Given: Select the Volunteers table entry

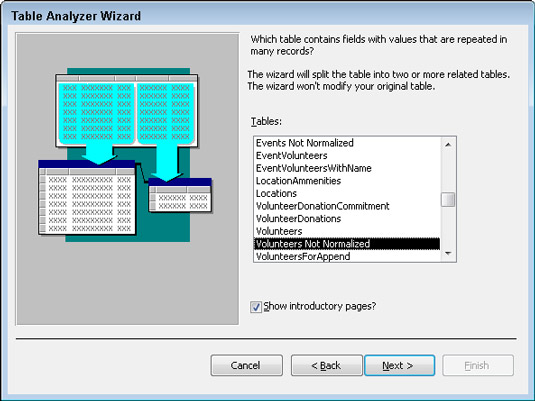Looking at the screenshot, I should tap(347, 231).
